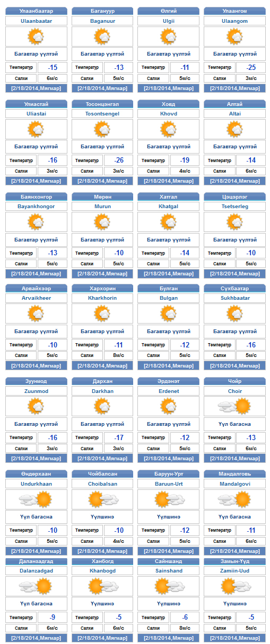Image resolution: width=270 pixels, height=644 pixels.
Task: Open the Baganuur city link
Action: click(102, 21)
